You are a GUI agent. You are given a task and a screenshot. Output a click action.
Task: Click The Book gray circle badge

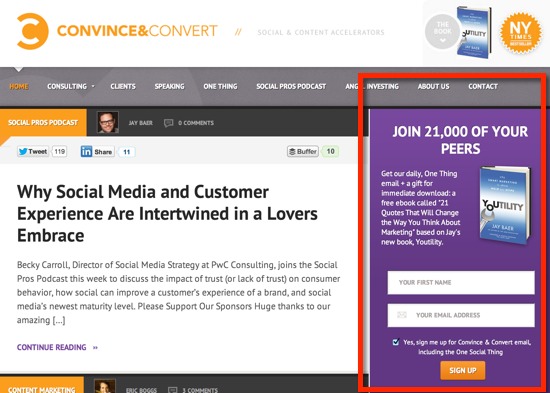tap(443, 31)
